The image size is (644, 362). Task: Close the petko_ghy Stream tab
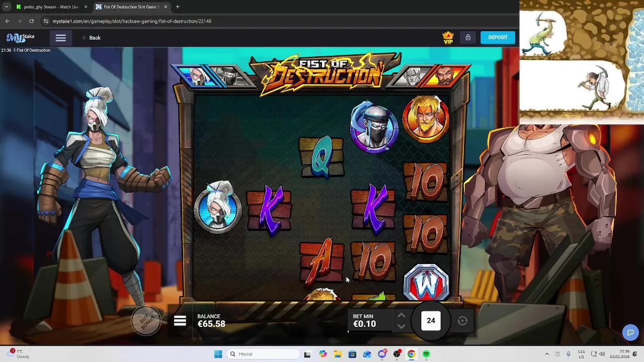(86, 7)
